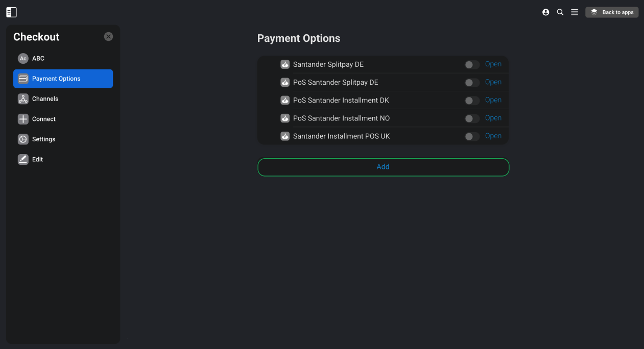Click the PoS Santander Installment DK label
The image size is (644, 349).
point(341,101)
